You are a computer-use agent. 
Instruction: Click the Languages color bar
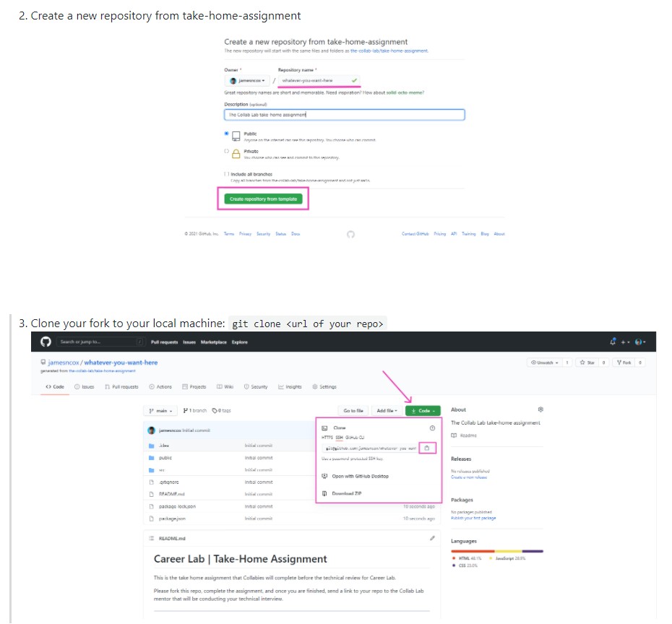coord(497,551)
